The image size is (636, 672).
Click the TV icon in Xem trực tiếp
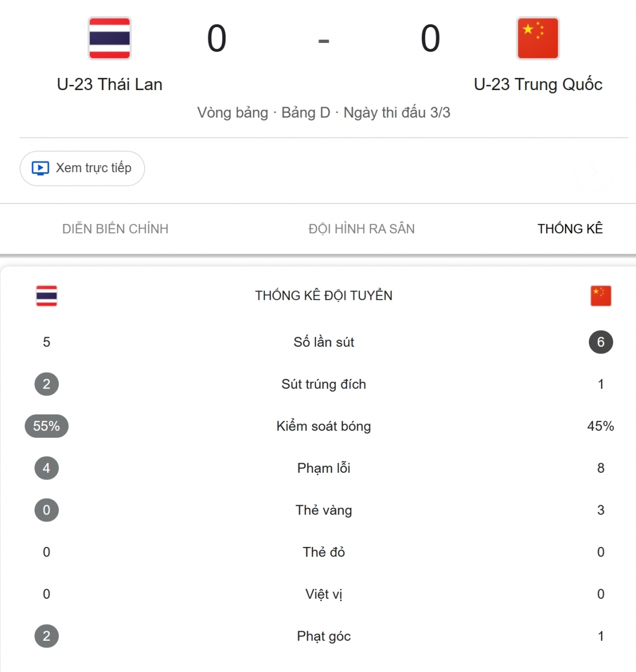click(x=40, y=169)
